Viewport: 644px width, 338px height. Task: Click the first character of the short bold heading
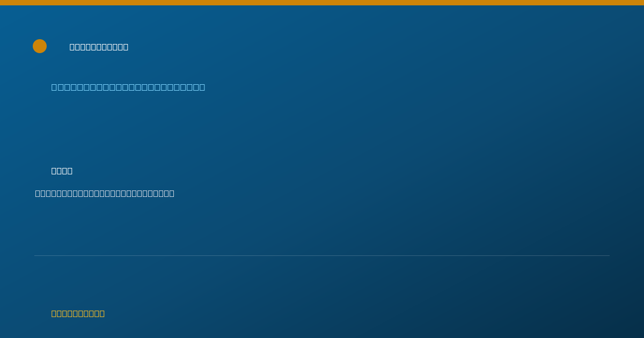(54, 171)
